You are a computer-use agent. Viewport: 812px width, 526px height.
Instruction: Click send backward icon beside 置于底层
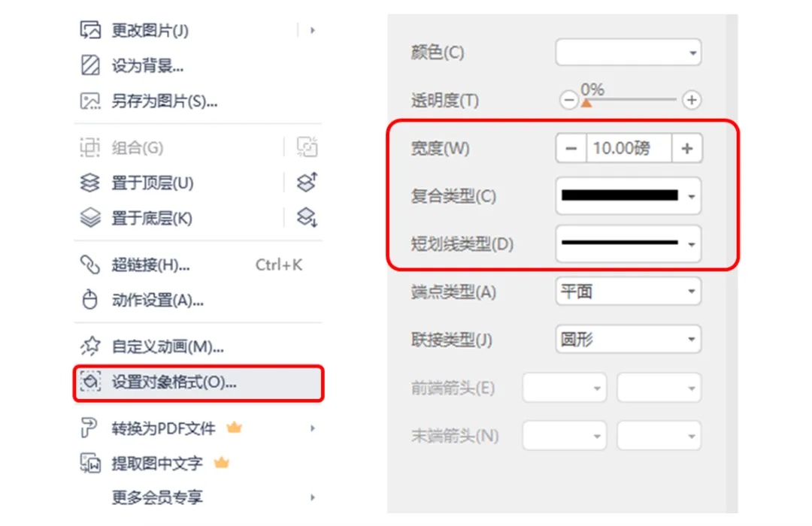307,217
